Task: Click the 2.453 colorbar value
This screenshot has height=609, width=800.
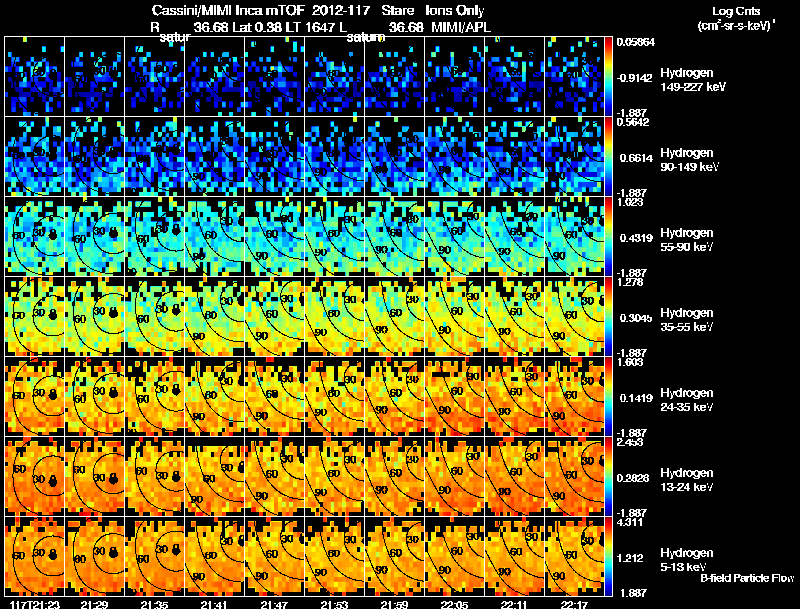Action: coord(630,442)
